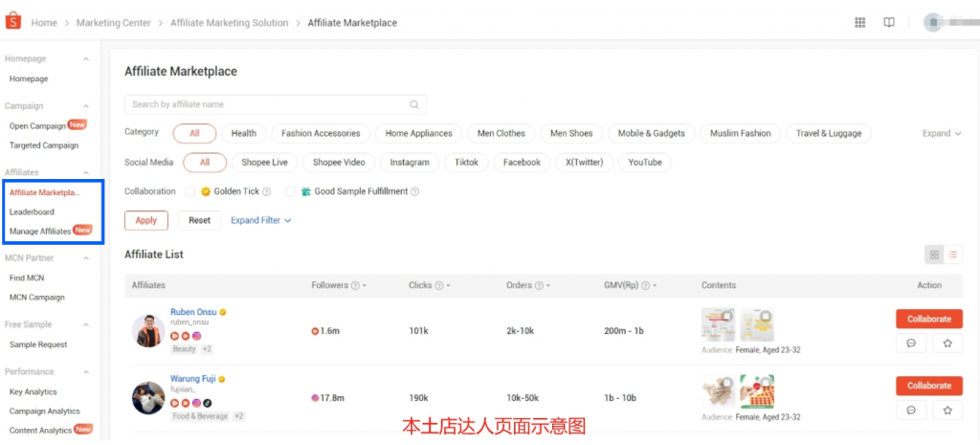980x445 pixels.
Task: Click Ruben Onsu profile photo
Action: point(148,330)
